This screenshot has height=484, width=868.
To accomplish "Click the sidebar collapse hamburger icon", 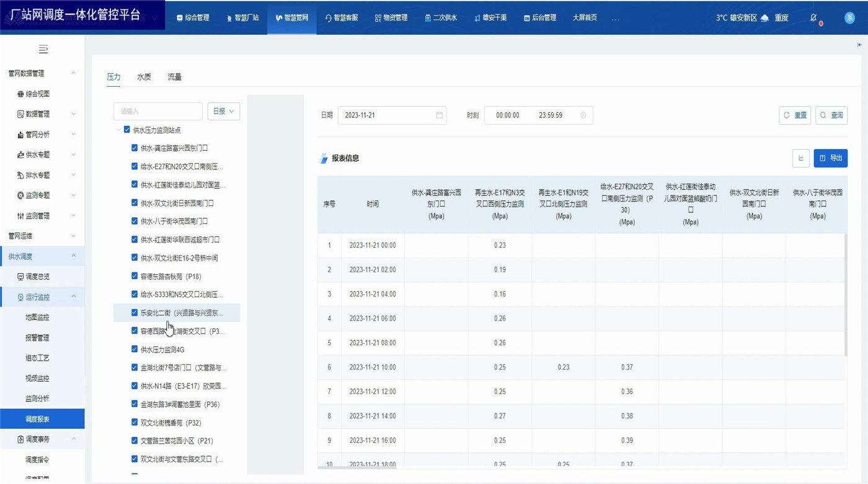I will 43,49.
